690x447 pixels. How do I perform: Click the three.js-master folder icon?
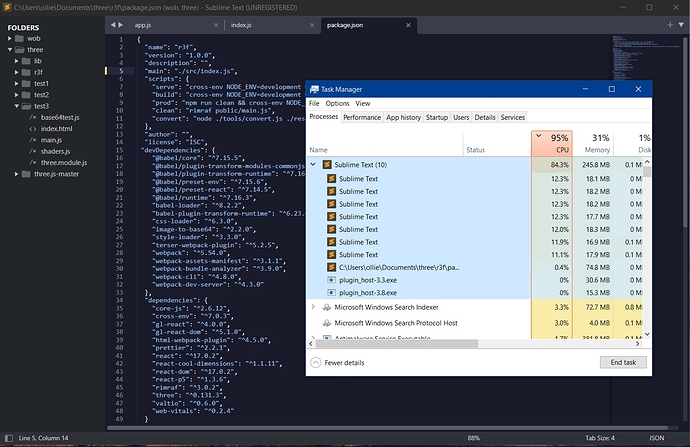point(26,174)
